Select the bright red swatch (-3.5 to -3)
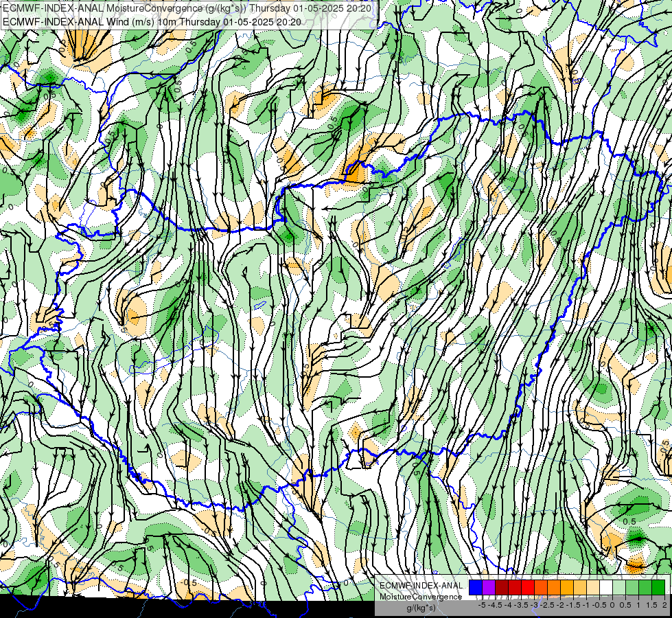Image resolution: width=672 pixels, height=618 pixels. pyautogui.click(x=528, y=587)
